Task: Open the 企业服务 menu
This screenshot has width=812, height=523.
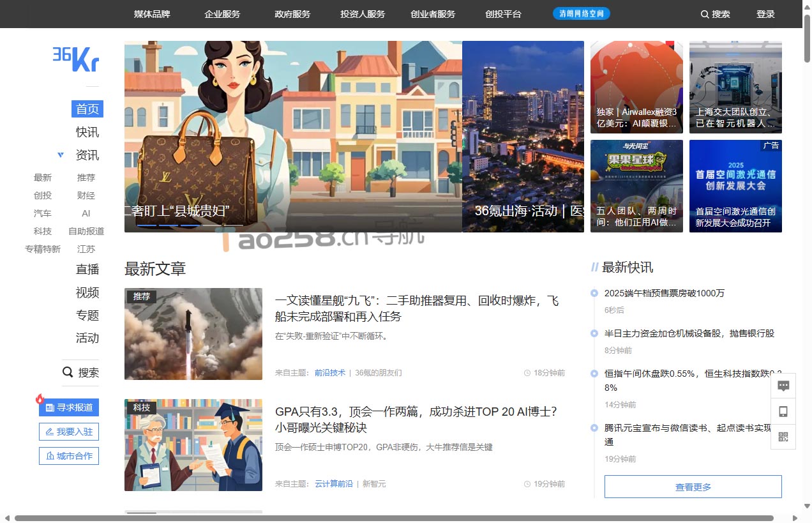Action: click(x=222, y=14)
